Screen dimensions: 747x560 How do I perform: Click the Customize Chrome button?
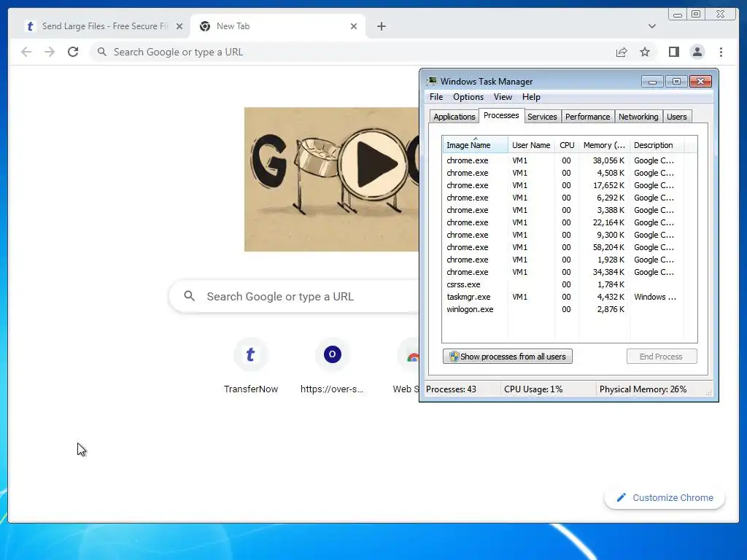(x=665, y=497)
